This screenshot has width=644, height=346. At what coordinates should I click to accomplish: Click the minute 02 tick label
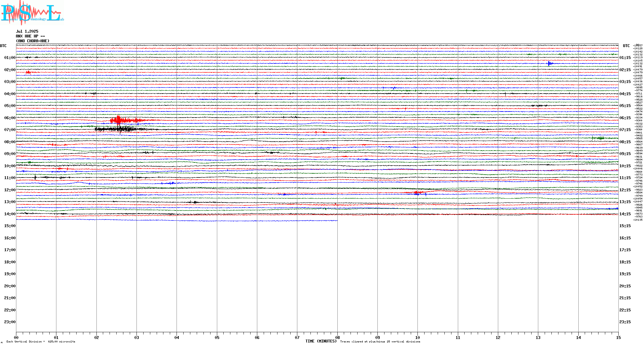point(96,337)
